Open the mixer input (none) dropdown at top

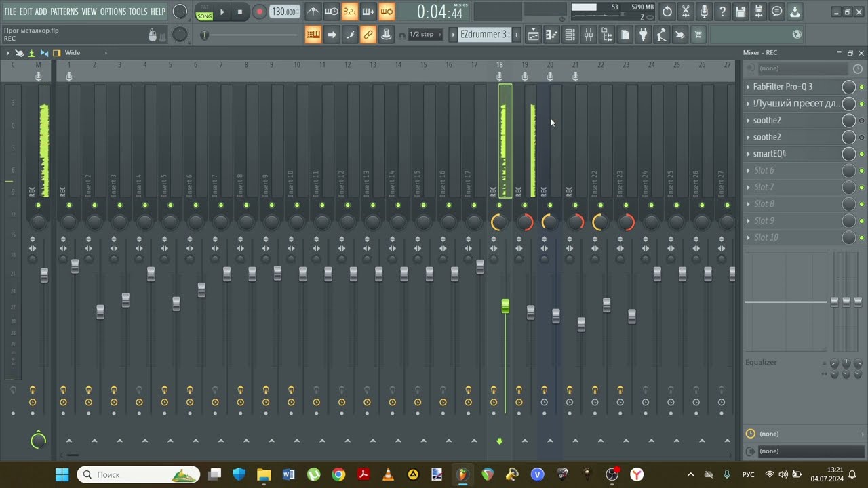(802, 68)
